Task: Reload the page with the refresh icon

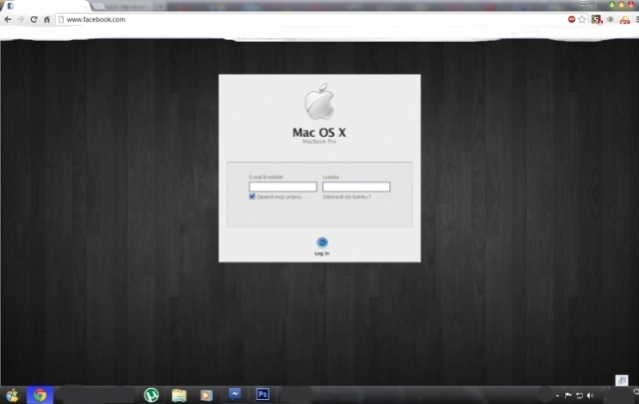Action: 34,19
